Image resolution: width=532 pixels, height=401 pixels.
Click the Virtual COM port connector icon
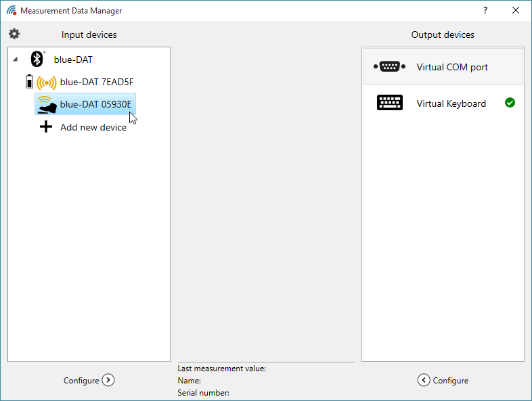(389, 67)
